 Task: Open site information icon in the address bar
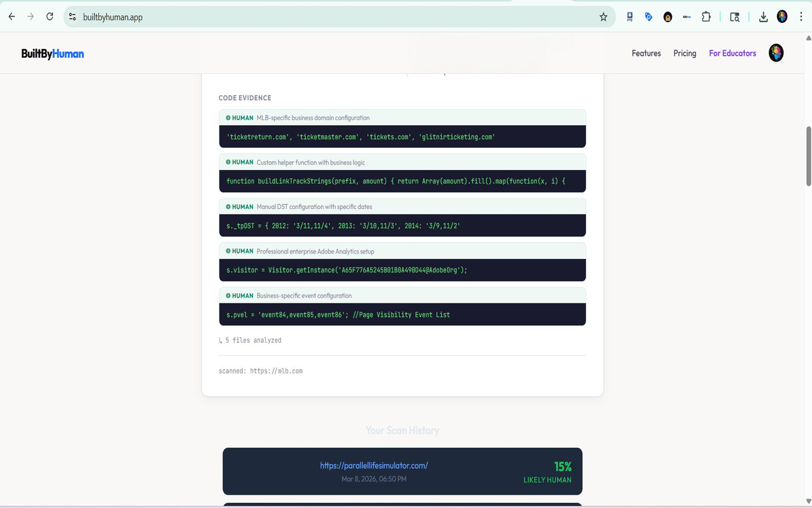tap(72, 17)
